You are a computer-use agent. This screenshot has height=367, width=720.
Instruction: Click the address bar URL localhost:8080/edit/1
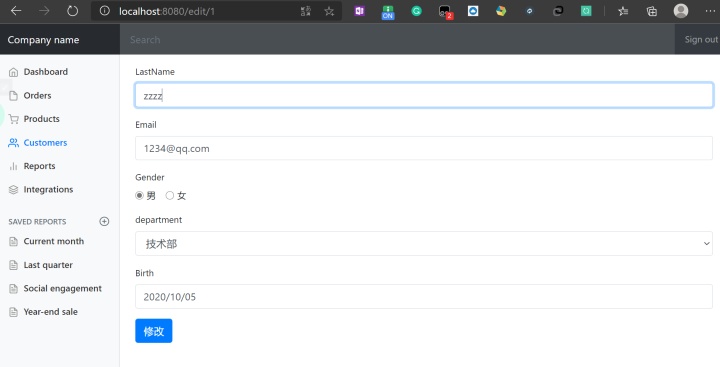click(167, 11)
